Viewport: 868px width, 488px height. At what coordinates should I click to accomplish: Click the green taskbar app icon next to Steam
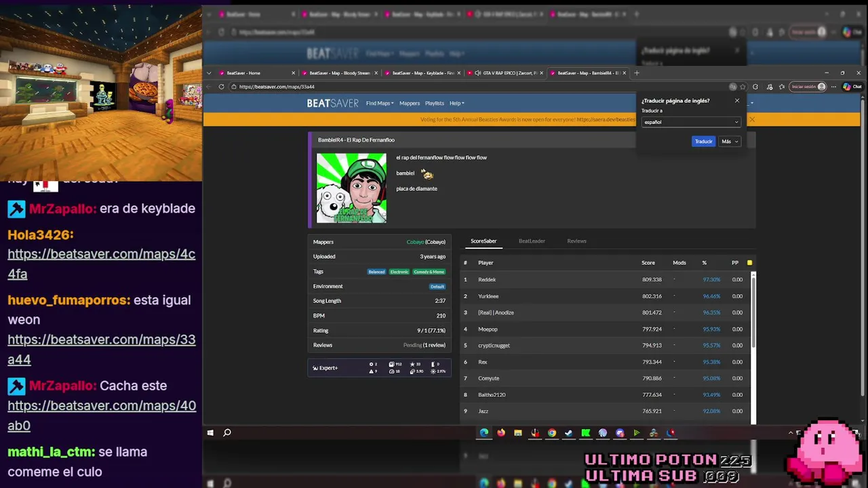585,432
